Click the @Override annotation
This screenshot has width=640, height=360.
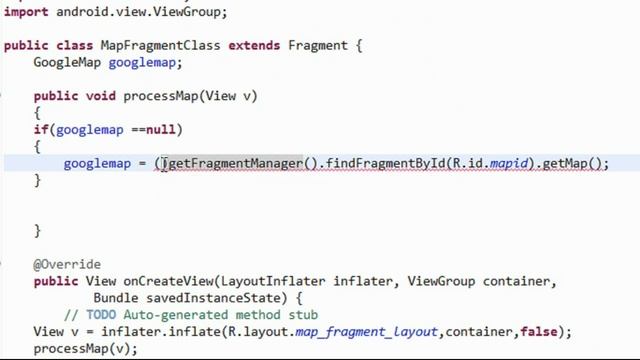pos(67,264)
